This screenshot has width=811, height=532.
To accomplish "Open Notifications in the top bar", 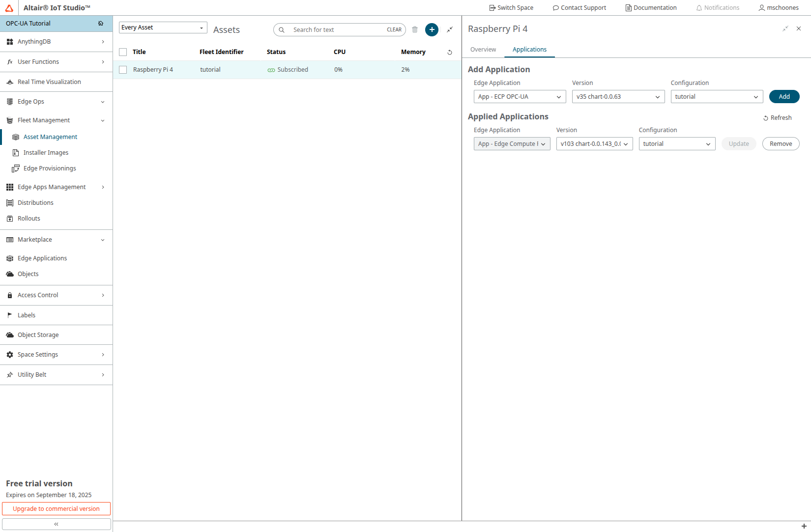I will point(718,8).
